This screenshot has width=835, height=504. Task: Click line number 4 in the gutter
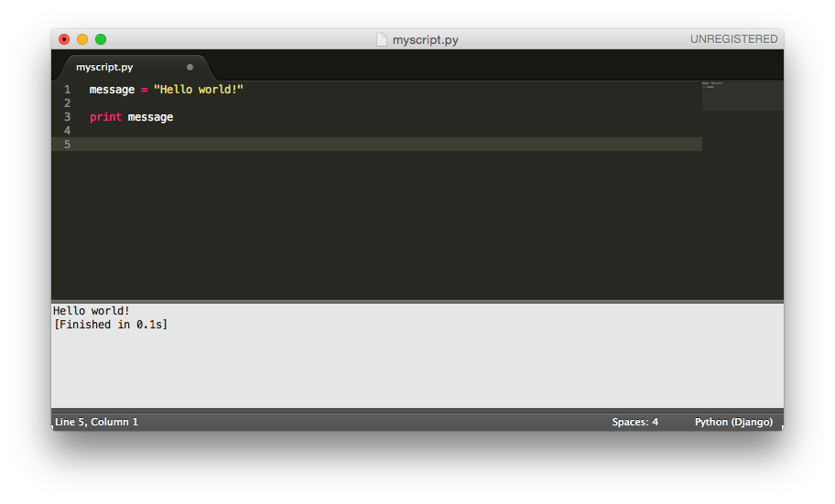pyautogui.click(x=67, y=131)
